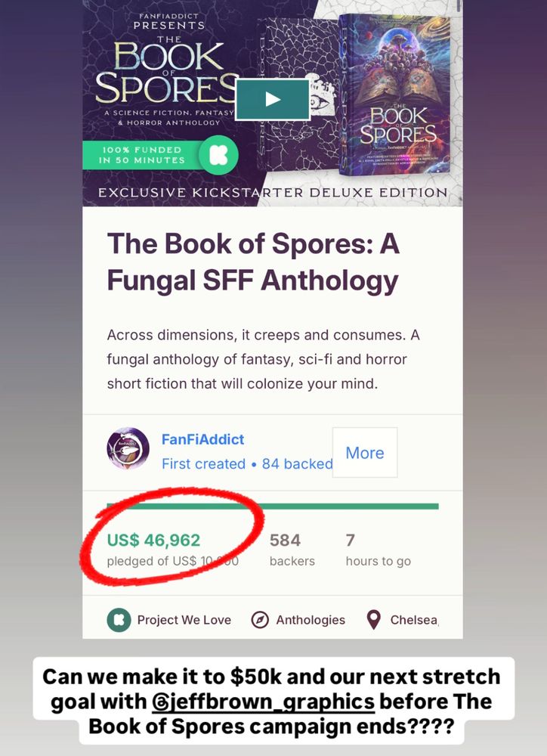
Task: Tap the @jeffbrown_graphics mention
Action: (x=263, y=702)
